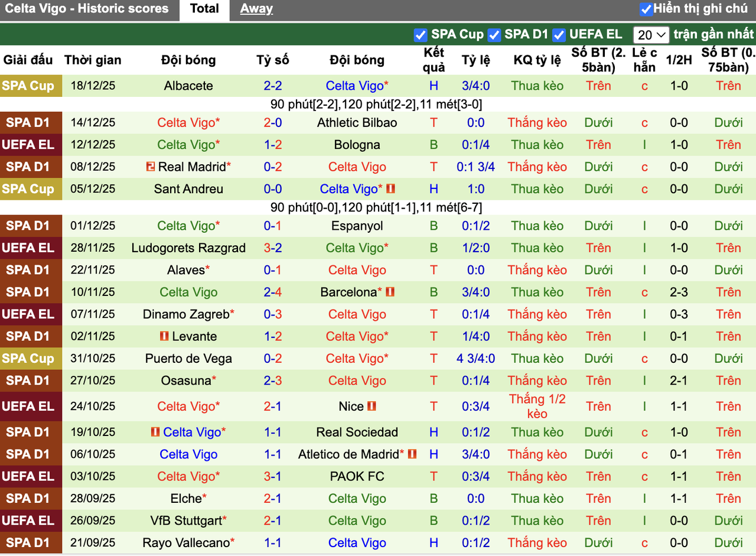
Task: Switch to the Away tab
Action: (x=256, y=9)
